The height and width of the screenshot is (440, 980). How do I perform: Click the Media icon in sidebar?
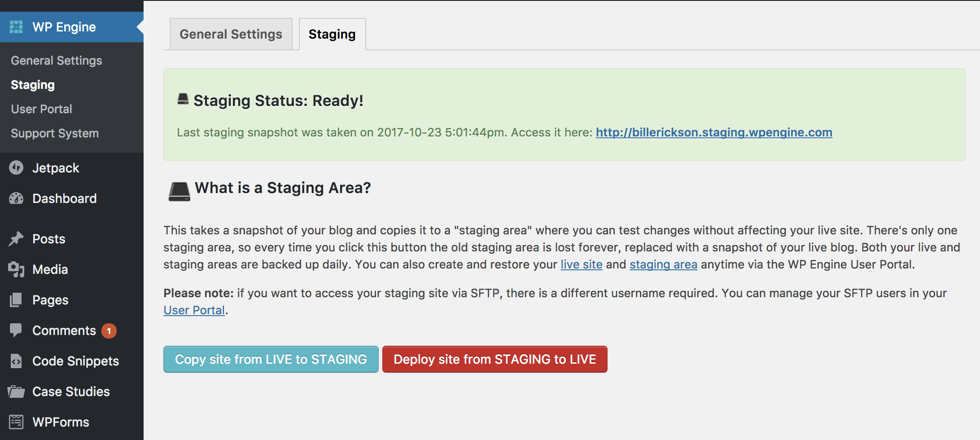(x=16, y=269)
